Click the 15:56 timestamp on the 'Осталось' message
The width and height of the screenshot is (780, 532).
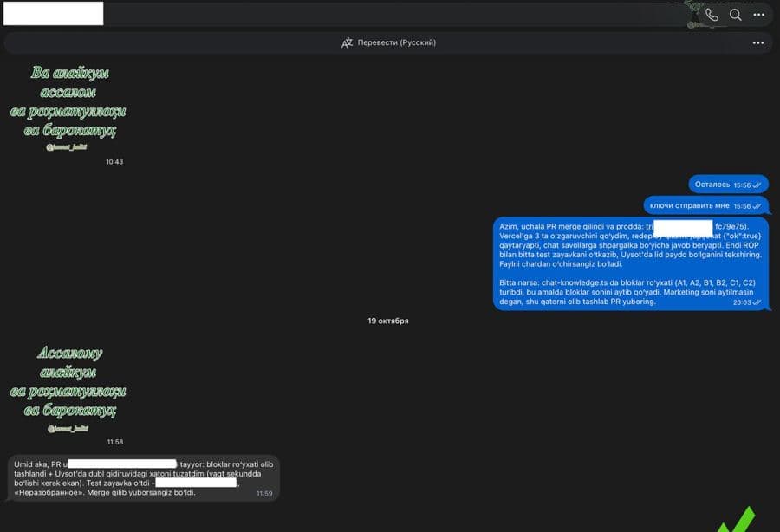point(742,185)
